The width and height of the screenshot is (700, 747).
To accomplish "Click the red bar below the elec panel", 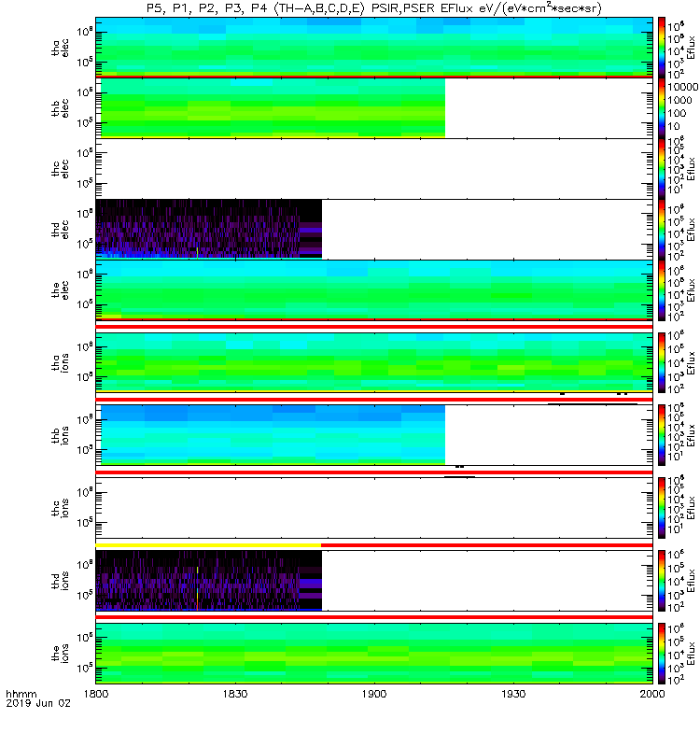I will point(374,327).
